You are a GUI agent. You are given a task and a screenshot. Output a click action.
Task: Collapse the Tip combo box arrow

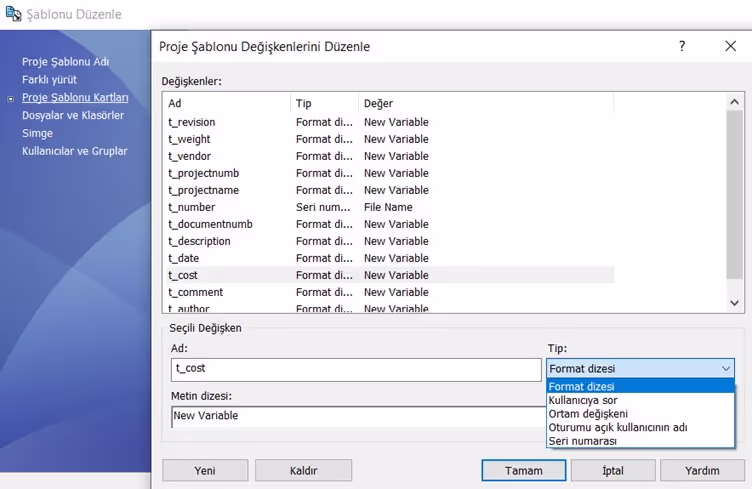pos(726,369)
